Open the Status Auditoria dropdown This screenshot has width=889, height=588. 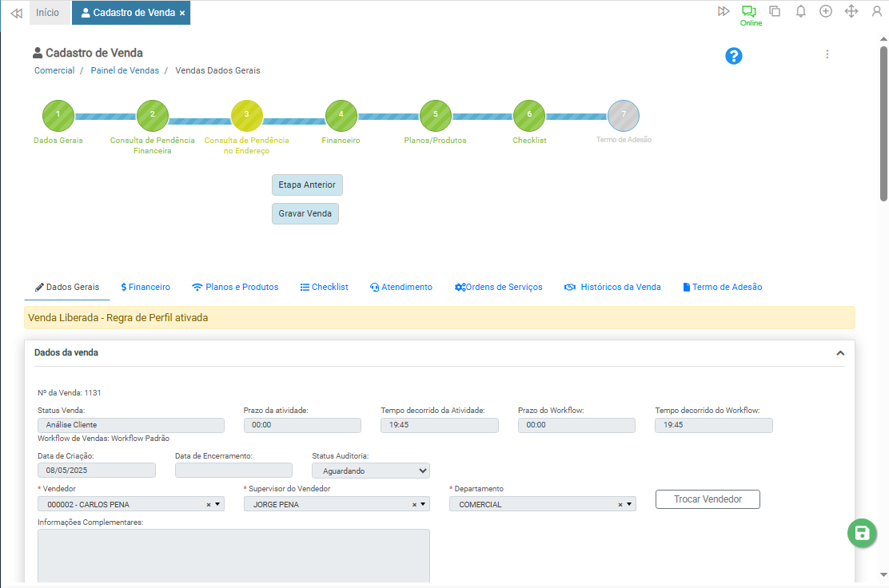[370, 471]
